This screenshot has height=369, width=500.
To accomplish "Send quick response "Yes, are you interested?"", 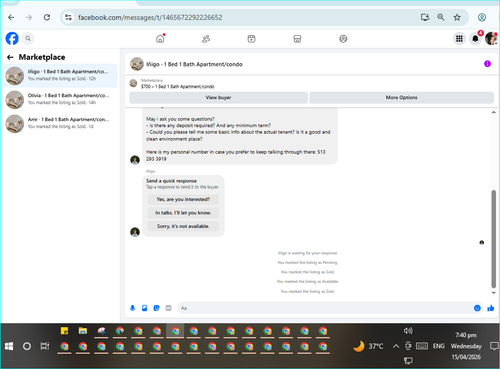I will (183, 199).
